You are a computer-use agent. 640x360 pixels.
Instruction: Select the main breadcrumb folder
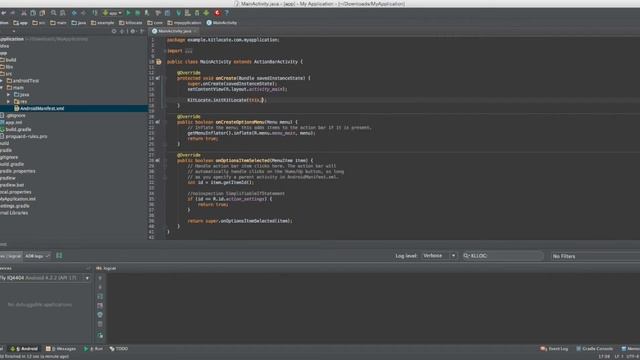point(58,23)
